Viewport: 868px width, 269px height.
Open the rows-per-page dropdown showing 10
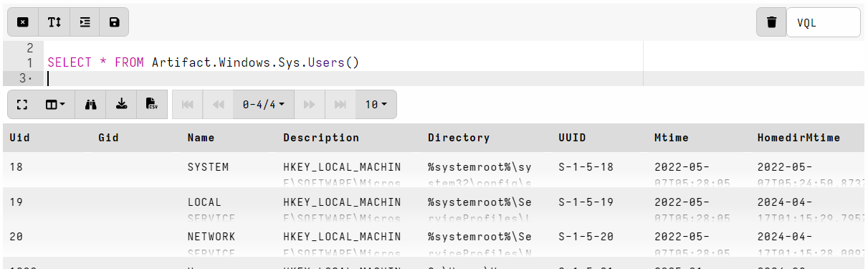(x=376, y=105)
